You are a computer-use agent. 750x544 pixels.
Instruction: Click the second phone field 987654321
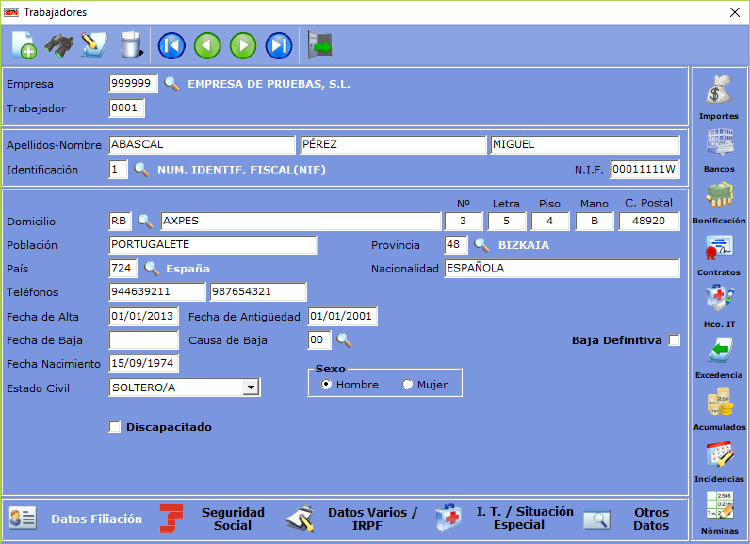tap(258, 292)
